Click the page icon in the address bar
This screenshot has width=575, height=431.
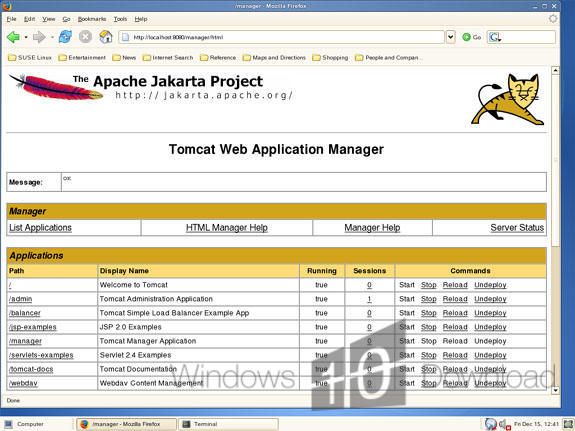click(x=125, y=37)
